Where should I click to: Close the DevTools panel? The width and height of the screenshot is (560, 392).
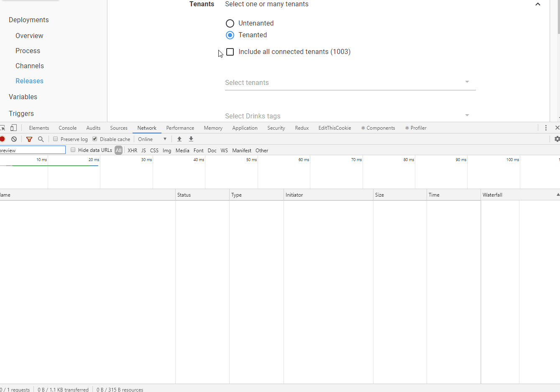557,128
